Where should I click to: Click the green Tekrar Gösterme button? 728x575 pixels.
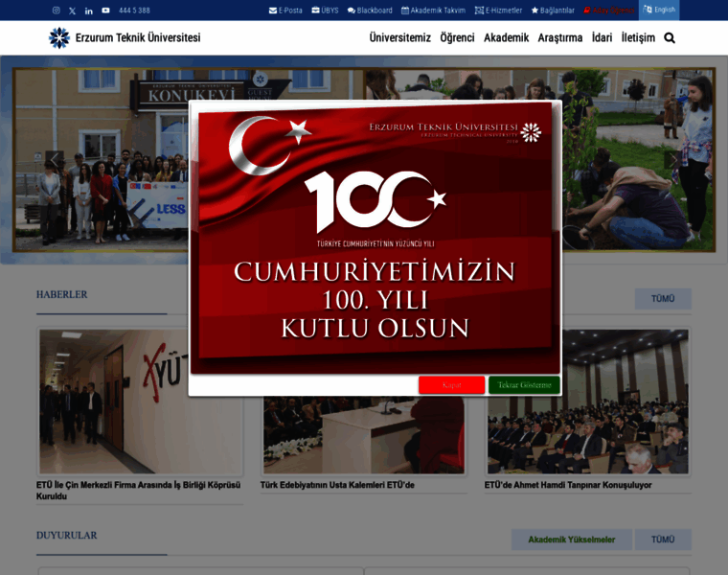[524, 385]
